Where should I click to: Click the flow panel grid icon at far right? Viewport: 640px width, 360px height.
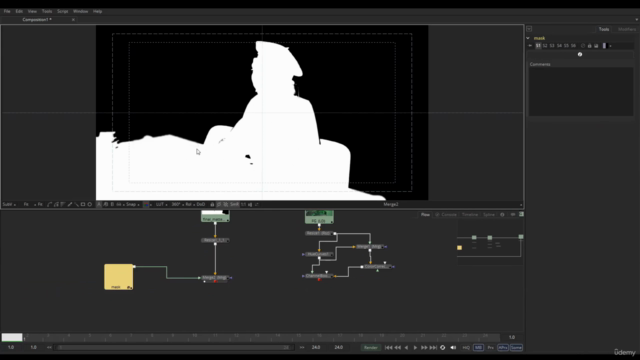(521, 214)
